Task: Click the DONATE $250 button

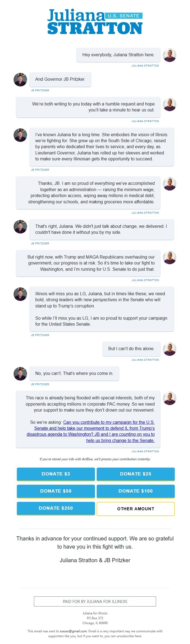Action: pyautogui.click(x=56, y=509)
